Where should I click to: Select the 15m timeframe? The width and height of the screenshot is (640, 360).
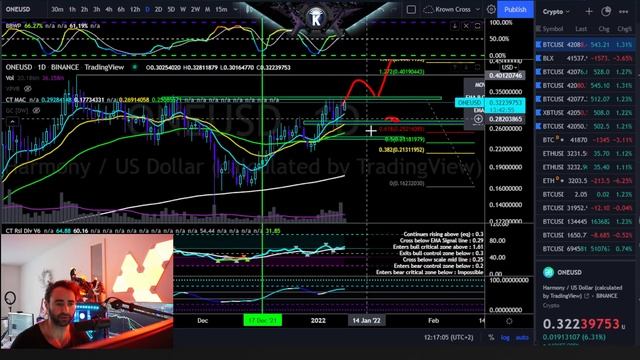coord(221,9)
